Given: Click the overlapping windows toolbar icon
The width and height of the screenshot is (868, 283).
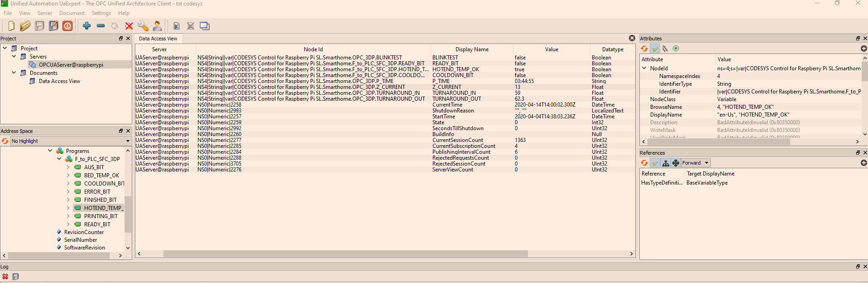Looking at the screenshot, I should [205, 26].
